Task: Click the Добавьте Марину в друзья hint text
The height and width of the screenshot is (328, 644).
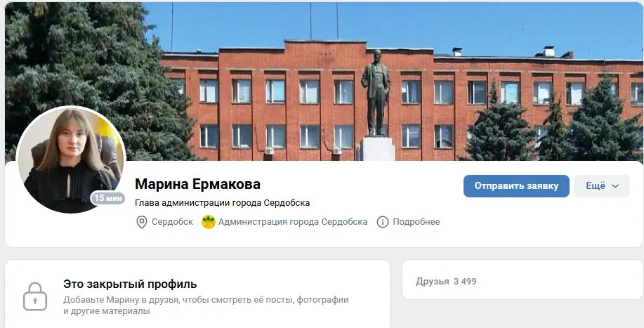Action: [x=206, y=306]
